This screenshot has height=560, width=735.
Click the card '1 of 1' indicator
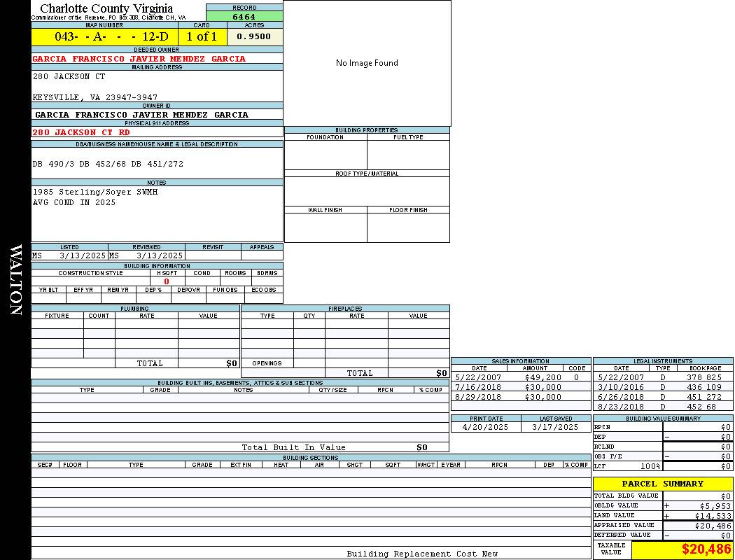202,36
